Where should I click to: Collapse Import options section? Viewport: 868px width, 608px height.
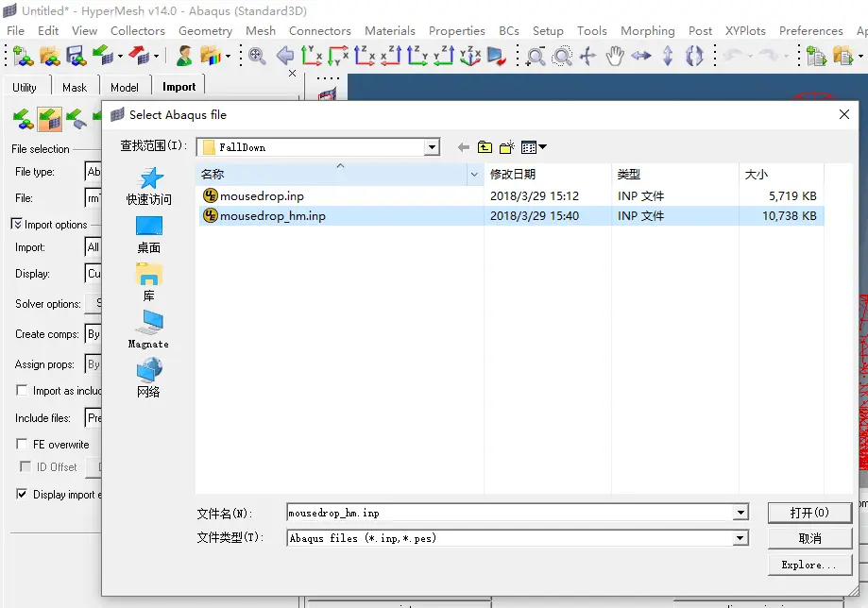coord(17,224)
